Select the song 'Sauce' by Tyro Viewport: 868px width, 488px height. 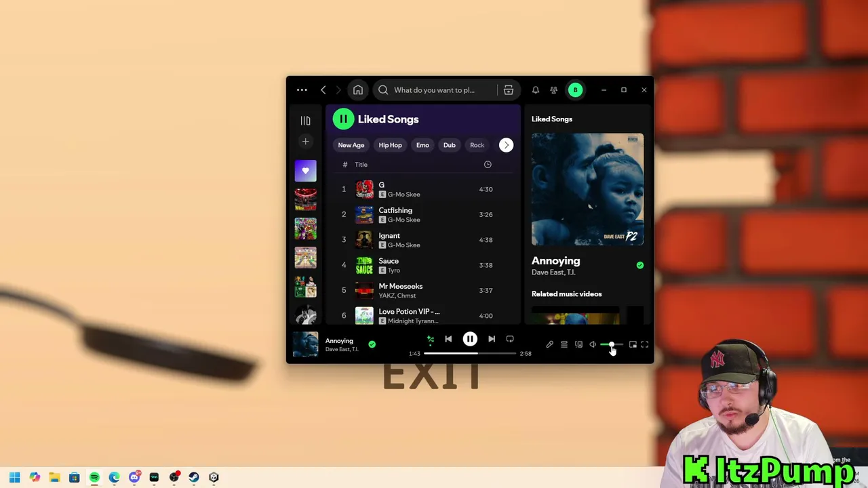click(x=423, y=265)
